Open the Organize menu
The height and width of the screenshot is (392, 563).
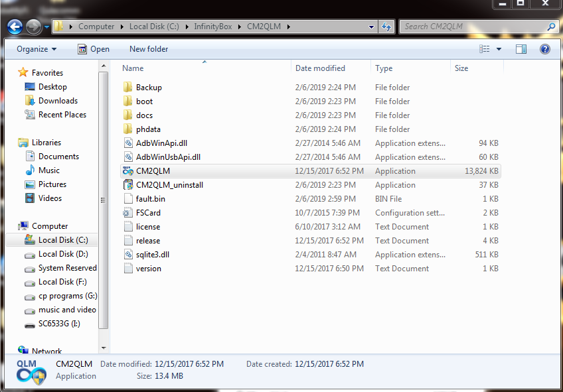37,49
